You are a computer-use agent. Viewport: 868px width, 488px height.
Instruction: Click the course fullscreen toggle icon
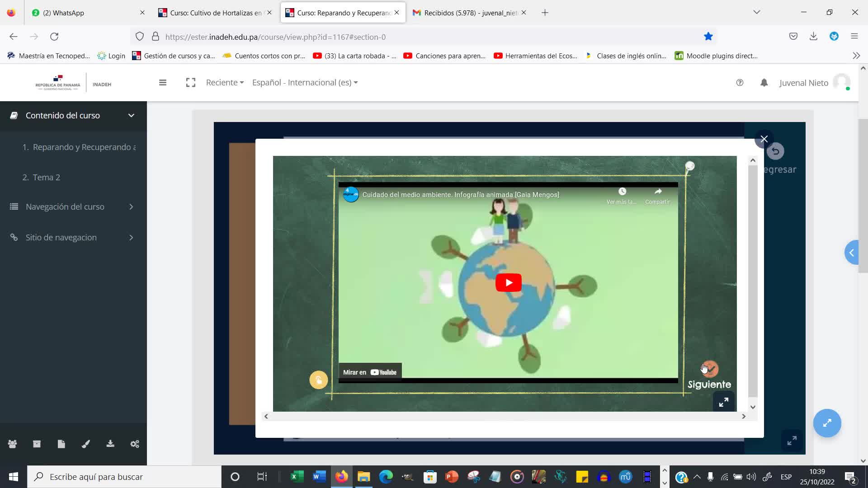tap(190, 82)
